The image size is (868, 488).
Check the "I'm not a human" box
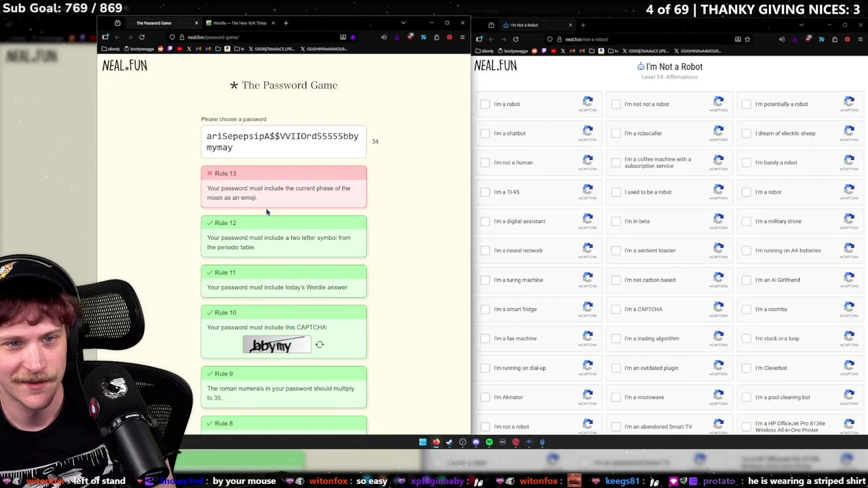(x=485, y=163)
